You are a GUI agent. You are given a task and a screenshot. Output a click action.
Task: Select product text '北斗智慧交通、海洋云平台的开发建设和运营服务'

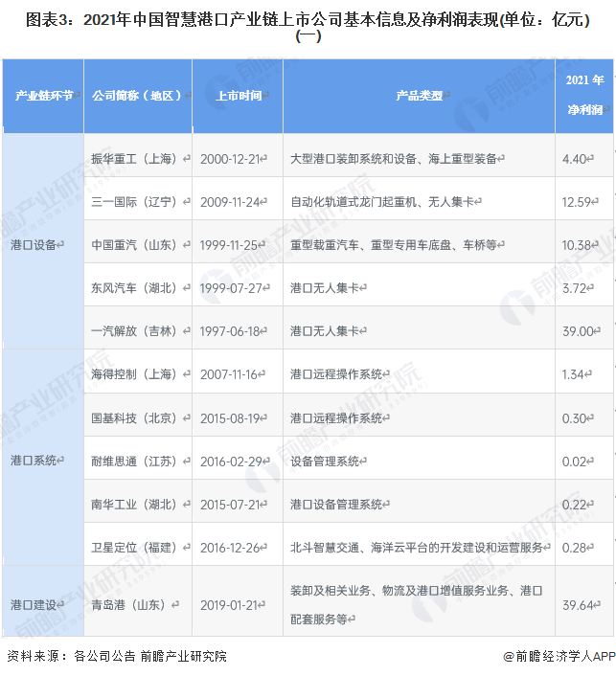(x=417, y=548)
